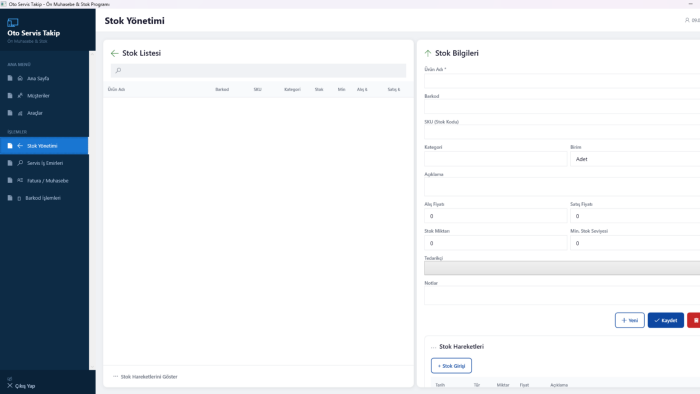The image size is (700, 394).
Task: Open the Birim dropdown showing Adet
Action: (635, 159)
